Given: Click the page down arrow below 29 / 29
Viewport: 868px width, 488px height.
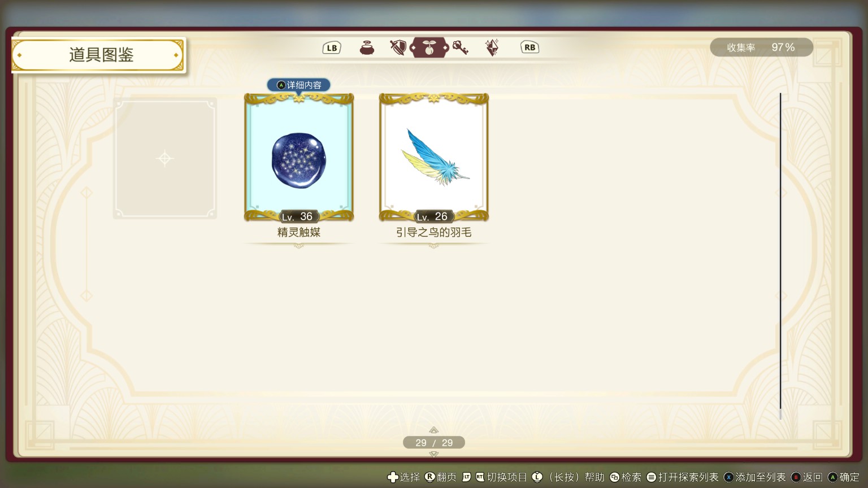Looking at the screenshot, I should (x=433, y=454).
